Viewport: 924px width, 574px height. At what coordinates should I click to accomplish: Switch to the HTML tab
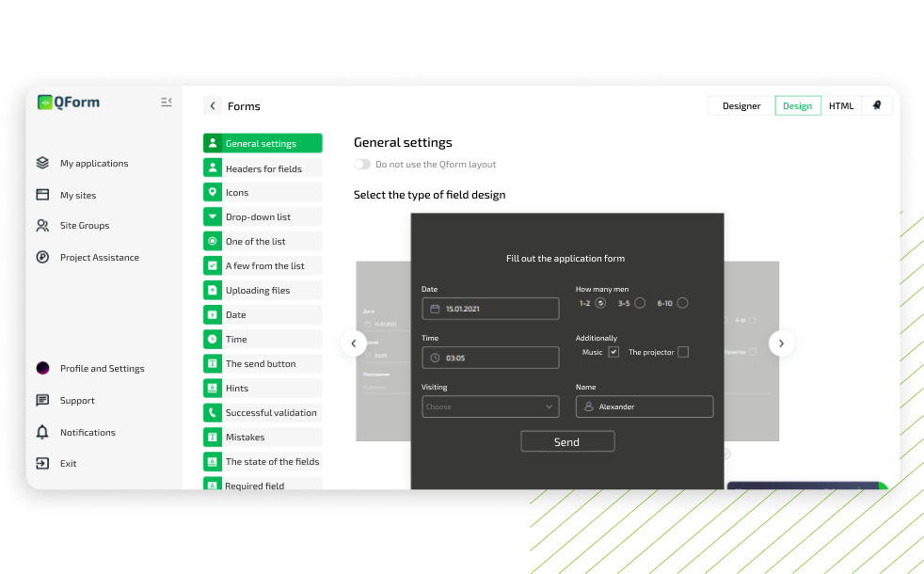click(841, 105)
